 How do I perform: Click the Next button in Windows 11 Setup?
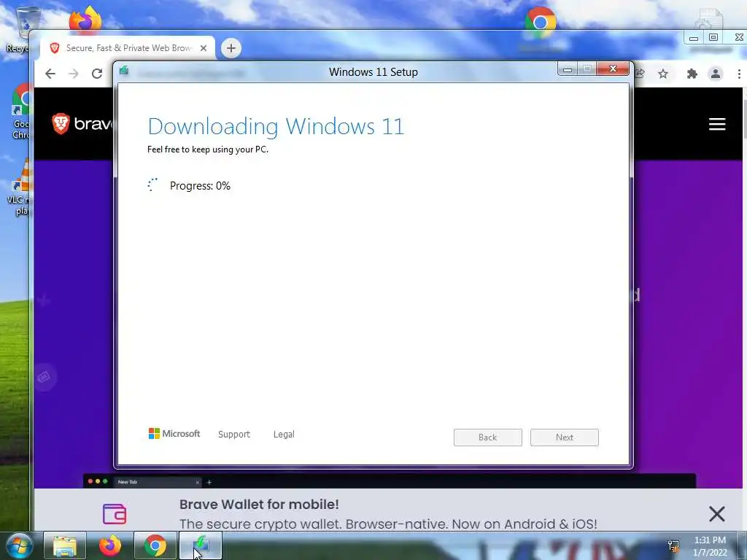pos(564,437)
